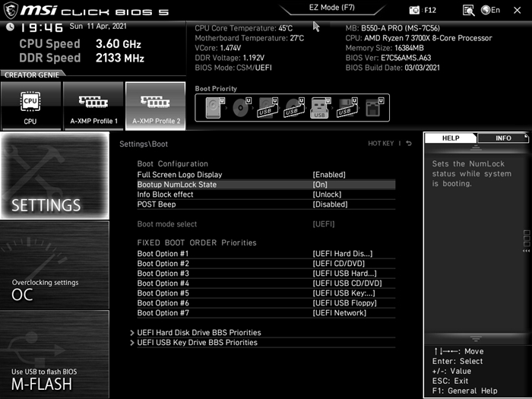Click the Settings\Boot breadcrumb path
The height and width of the screenshot is (399, 532).
click(144, 144)
